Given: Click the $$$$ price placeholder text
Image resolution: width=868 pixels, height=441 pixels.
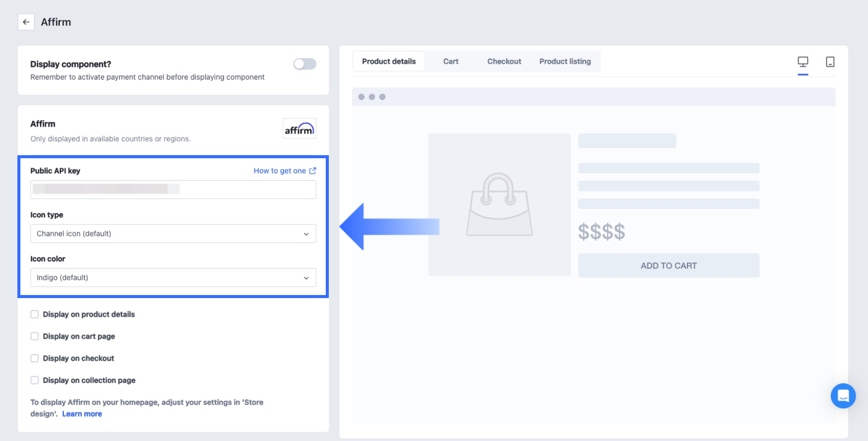Looking at the screenshot, I should click(x=601, y=232).
